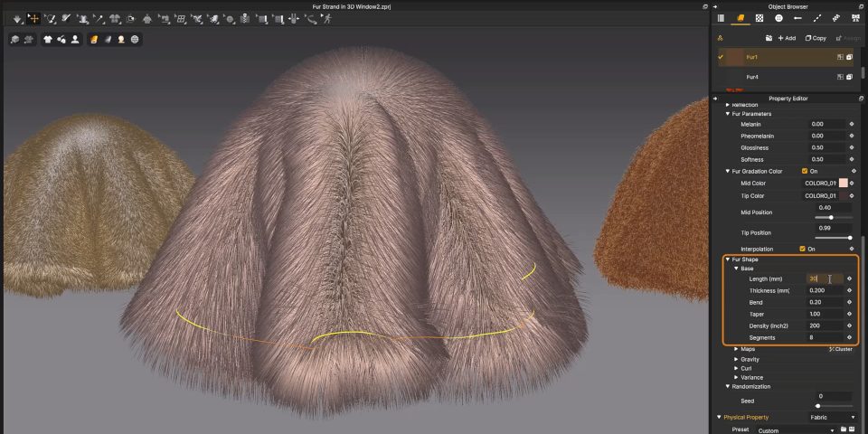Viewport: 868px width, 434px height.
Task: Toggle the Fur Gradation Color On checkbox
Action: pyautogui.click(x=805, y=171)
